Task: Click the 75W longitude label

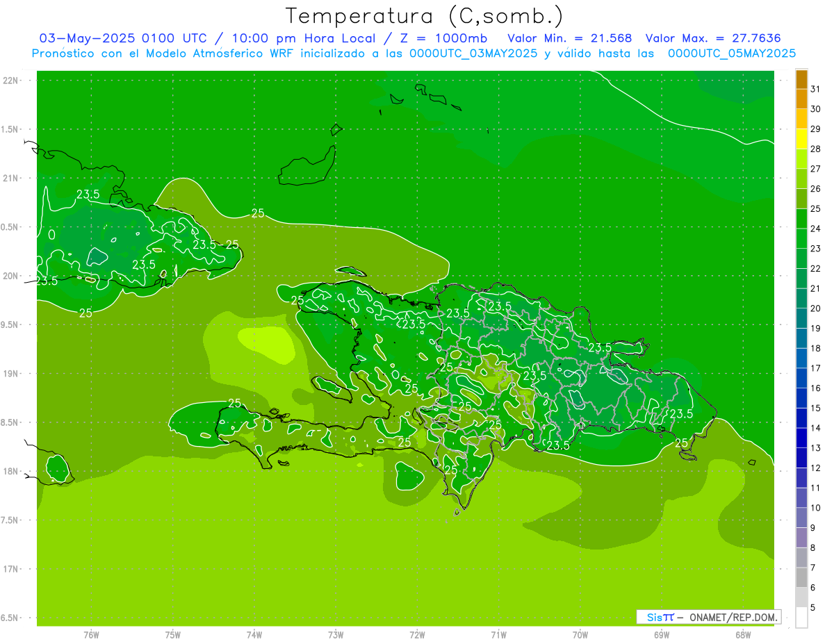Action: pyautogui.click(x=173, y=634)
